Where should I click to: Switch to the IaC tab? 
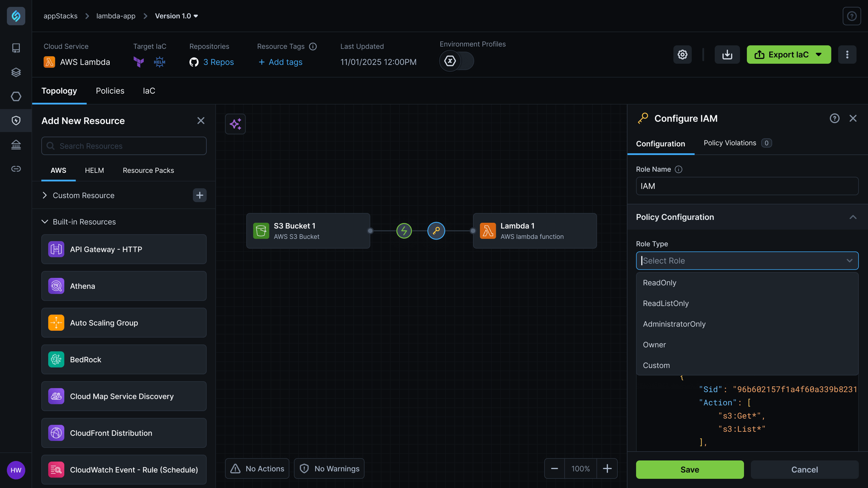coord(148,91)
